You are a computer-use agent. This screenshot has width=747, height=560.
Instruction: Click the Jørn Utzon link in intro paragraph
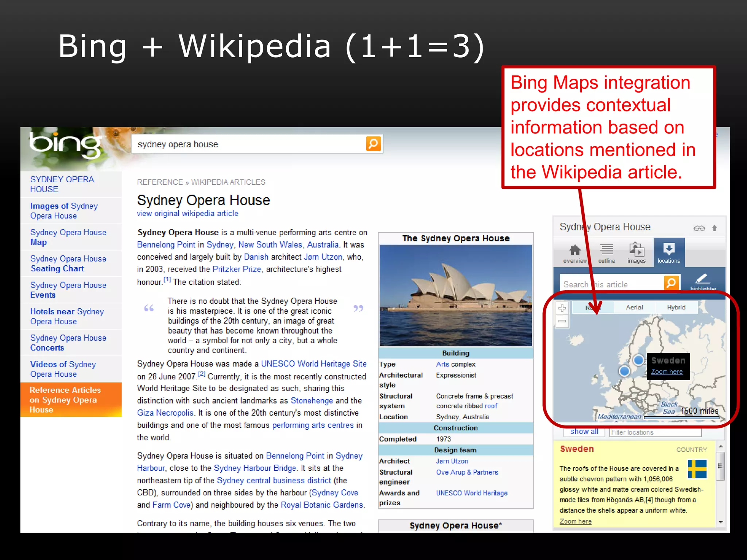323,257
